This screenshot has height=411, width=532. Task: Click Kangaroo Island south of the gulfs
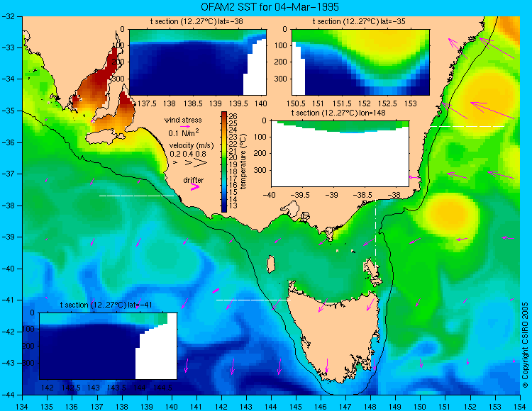point(105,137)
